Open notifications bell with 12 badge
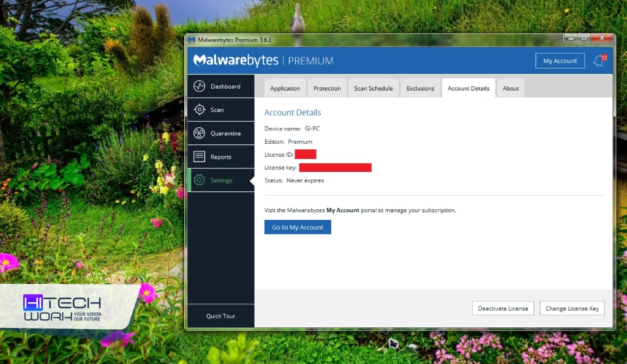Screen dimensions: 627x364 point(600,61)
